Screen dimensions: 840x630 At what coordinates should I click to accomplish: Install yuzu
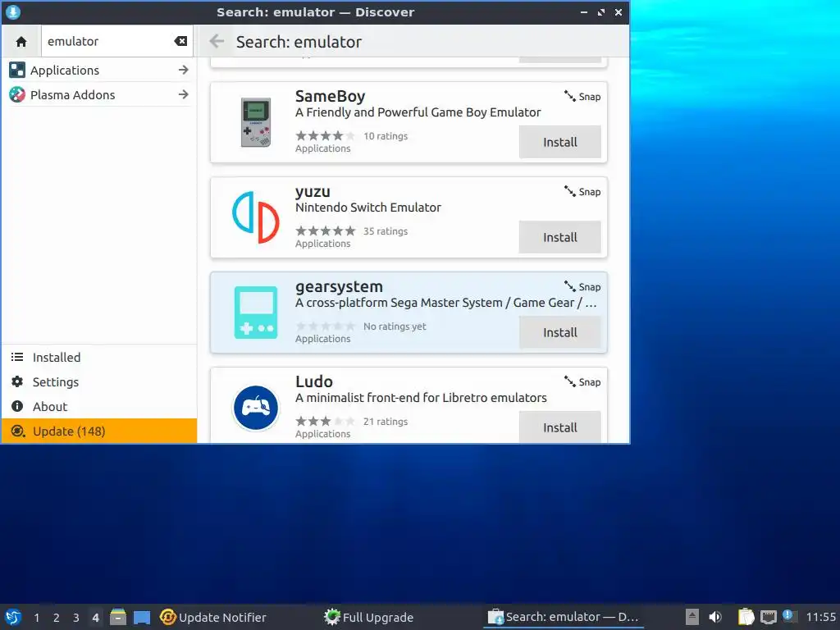[559, 237]
